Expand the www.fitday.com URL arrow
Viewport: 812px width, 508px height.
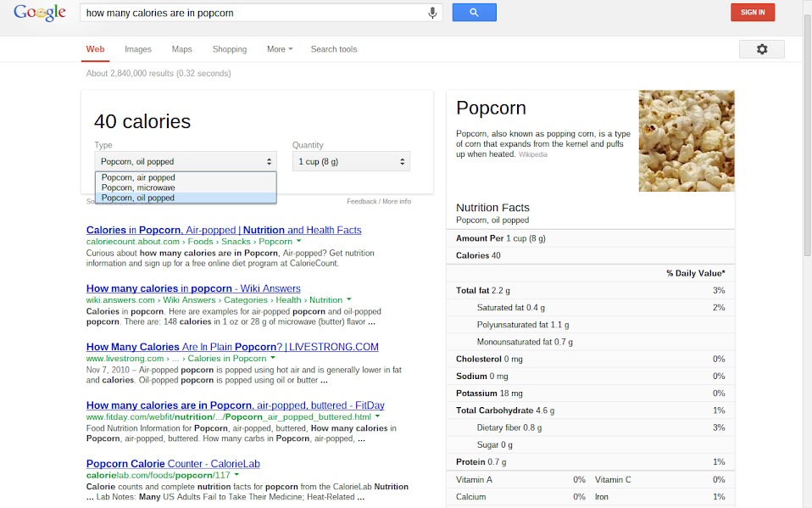point(377,416)
